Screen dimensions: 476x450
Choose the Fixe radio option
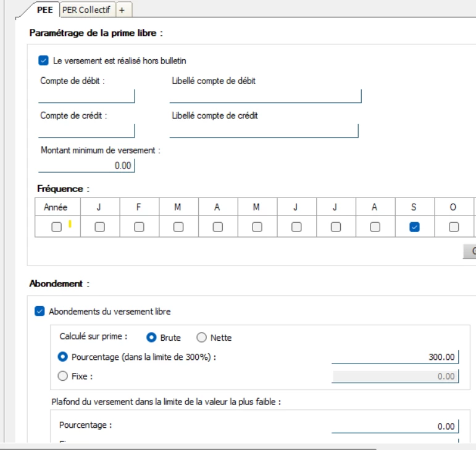(62, 376)
